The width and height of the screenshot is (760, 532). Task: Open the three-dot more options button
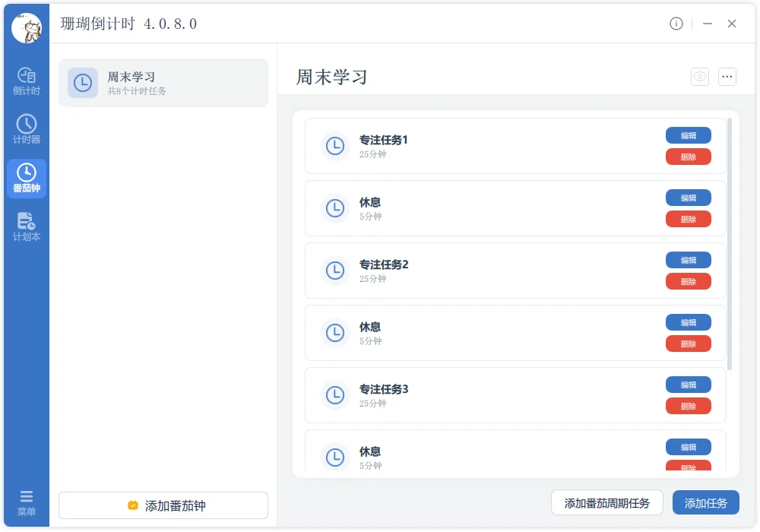pyautogui.click(x=727, y=77)
